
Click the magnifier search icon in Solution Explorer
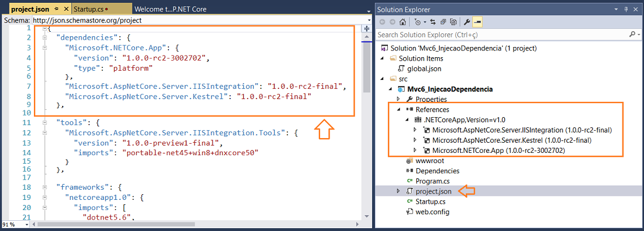(632, 35)
